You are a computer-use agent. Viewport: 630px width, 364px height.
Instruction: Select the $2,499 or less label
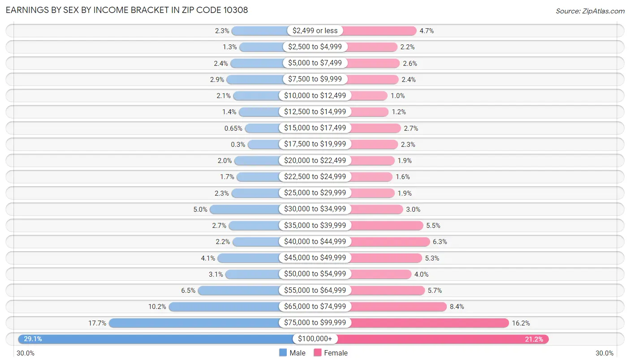click(x=315, y=30)
